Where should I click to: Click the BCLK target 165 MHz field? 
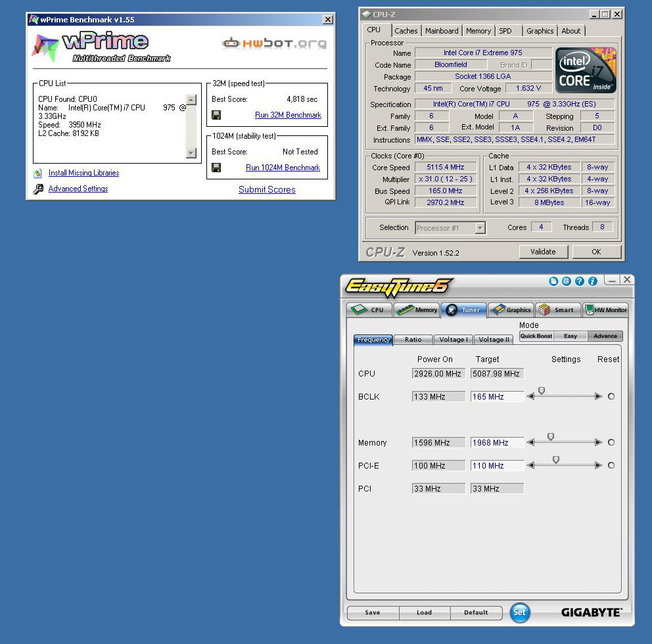click(x=497, y=397)
